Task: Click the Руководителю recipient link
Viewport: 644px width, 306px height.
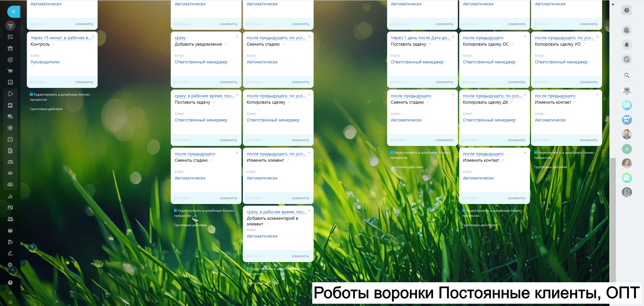Action: (x=45, y=62)
